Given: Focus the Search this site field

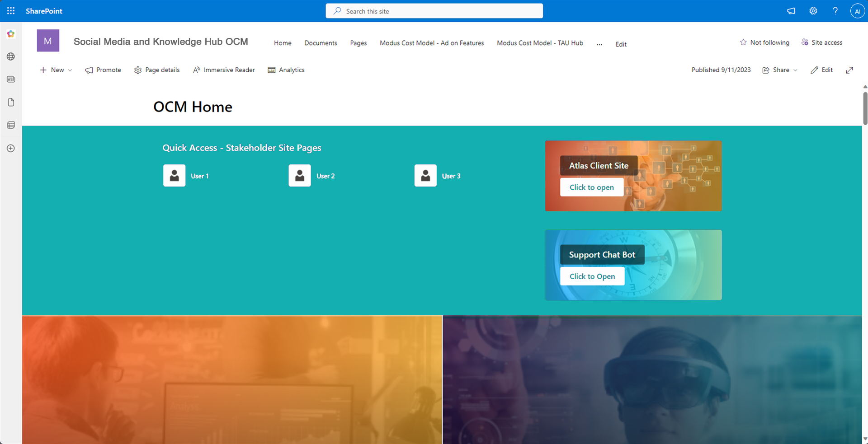Looking at the screenshot, I should [x=434, y=11].
